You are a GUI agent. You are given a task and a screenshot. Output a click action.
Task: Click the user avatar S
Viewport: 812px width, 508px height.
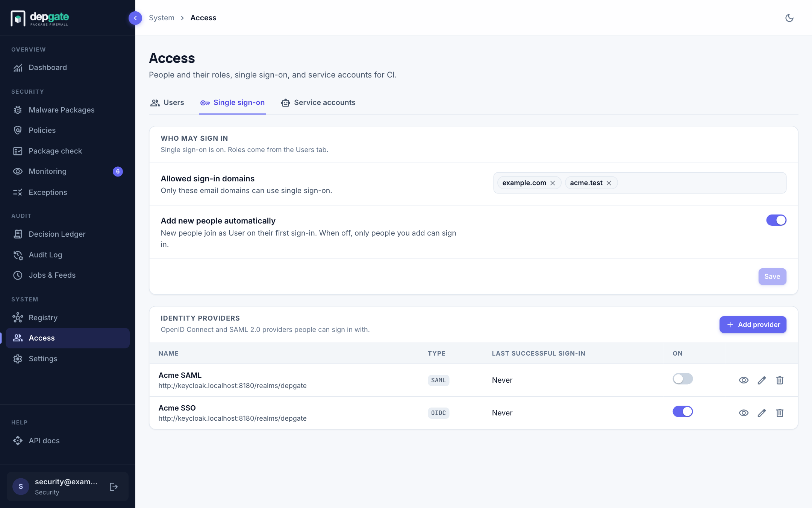21,487
